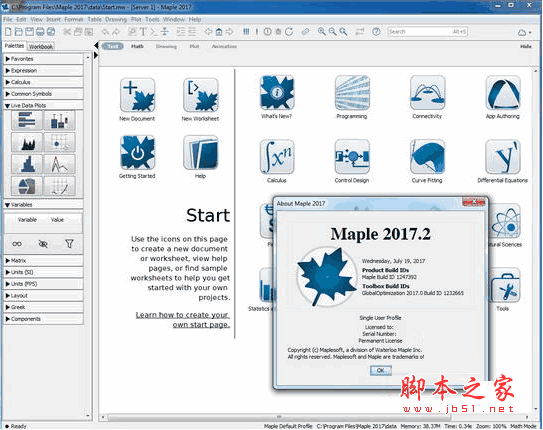Undo using the toolbar arrow icon
This screenshot has width=543, height=430.
(x=105, y=32)
